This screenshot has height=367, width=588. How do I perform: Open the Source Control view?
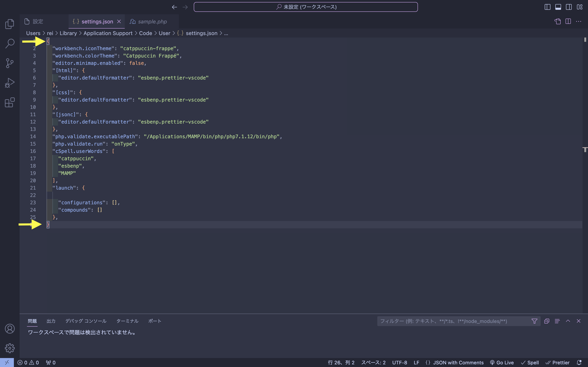click(x=10, y=63)
